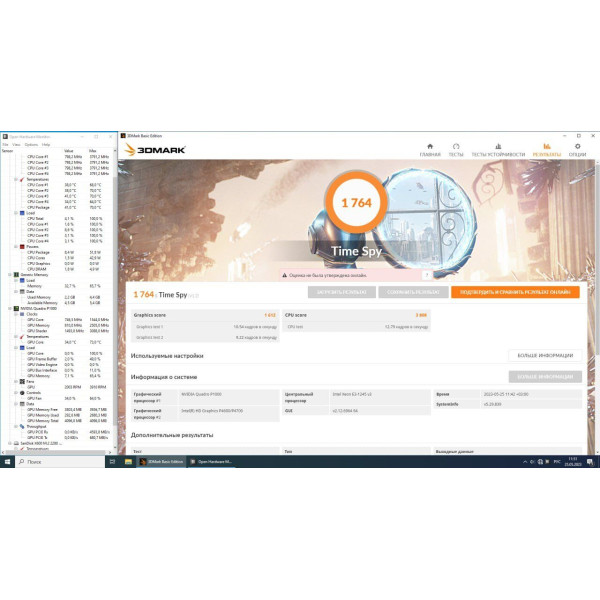Open the ОПЦИИ gear icon
Viewport: 600px width, 600px height.
point(577,150)
